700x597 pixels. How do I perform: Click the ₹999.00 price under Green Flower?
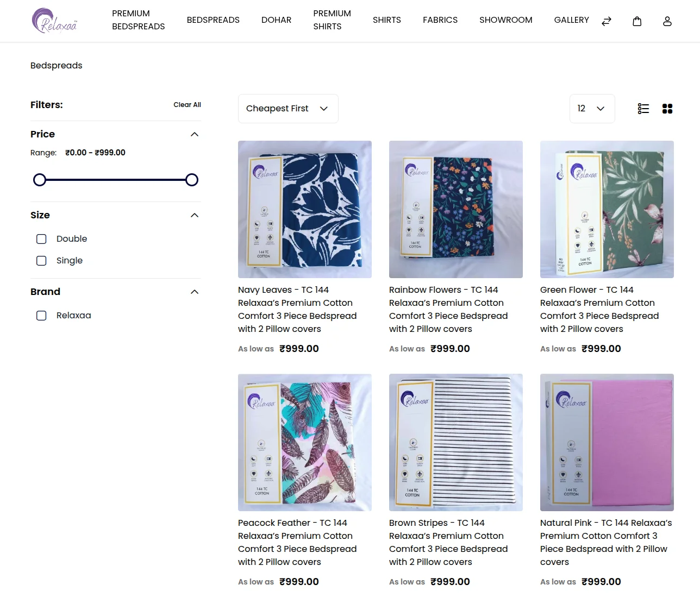[601, 349]
